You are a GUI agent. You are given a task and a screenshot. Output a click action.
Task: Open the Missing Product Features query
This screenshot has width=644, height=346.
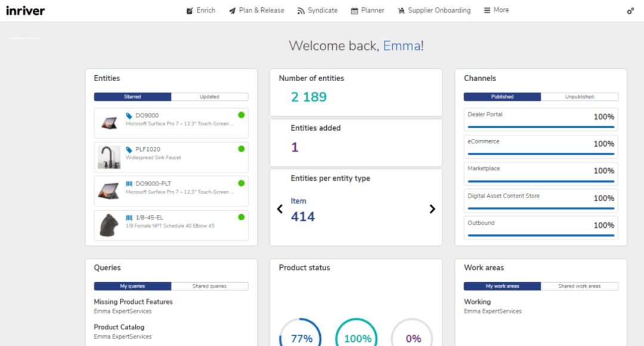point(133,302)
